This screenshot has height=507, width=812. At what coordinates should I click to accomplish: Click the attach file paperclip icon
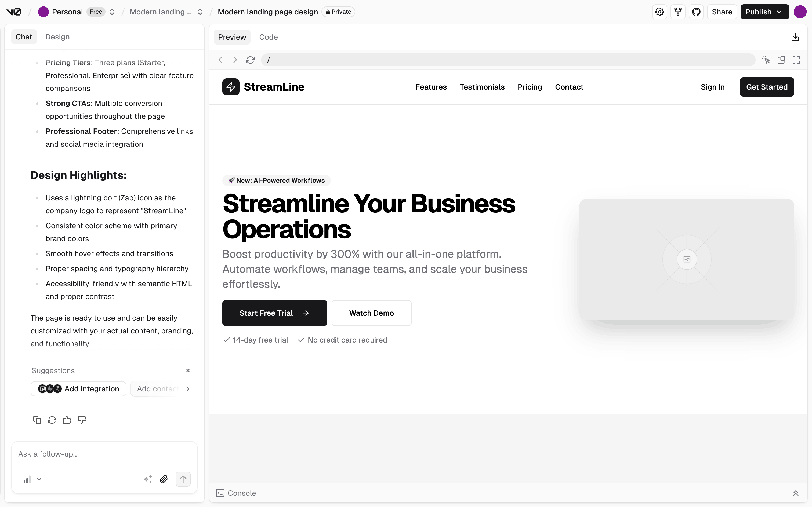click(164, 479)
